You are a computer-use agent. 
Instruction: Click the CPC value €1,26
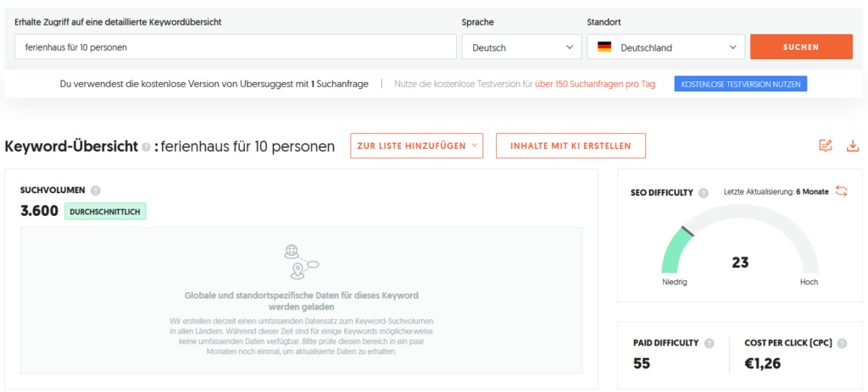(x=763, y=363)
